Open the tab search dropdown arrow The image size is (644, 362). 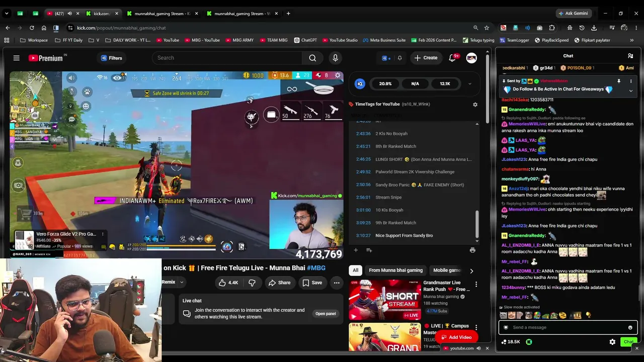(x=7, y=14)
